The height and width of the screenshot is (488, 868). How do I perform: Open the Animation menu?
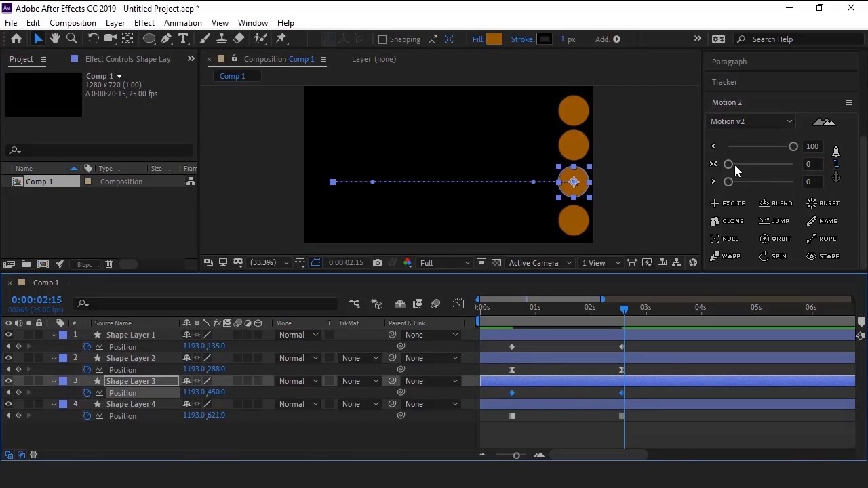(183, 23)
